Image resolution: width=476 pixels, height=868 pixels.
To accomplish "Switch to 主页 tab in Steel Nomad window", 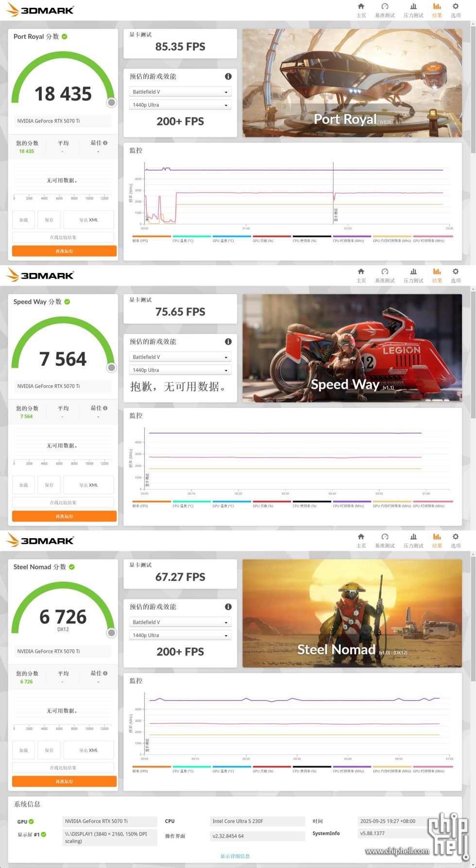I will coord(361,541).
